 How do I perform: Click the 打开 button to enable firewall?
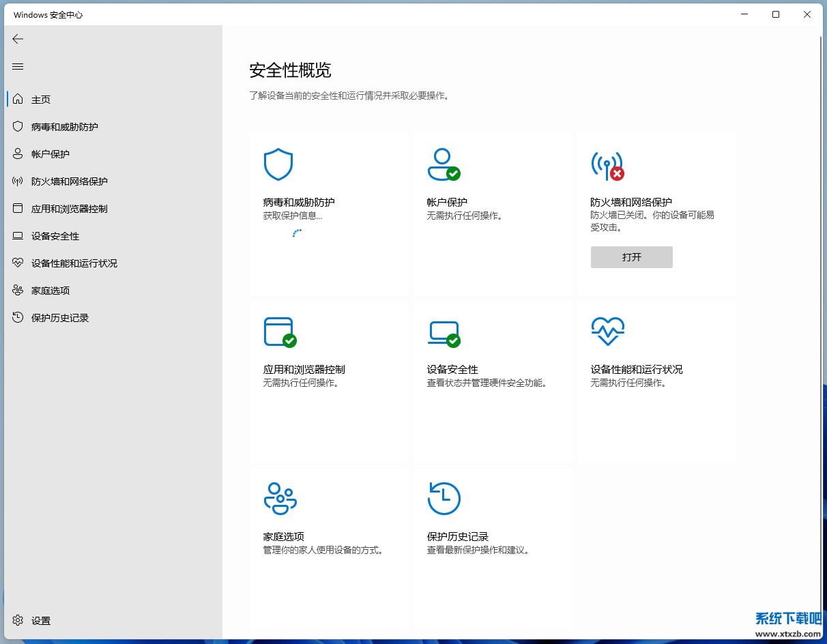632,257
